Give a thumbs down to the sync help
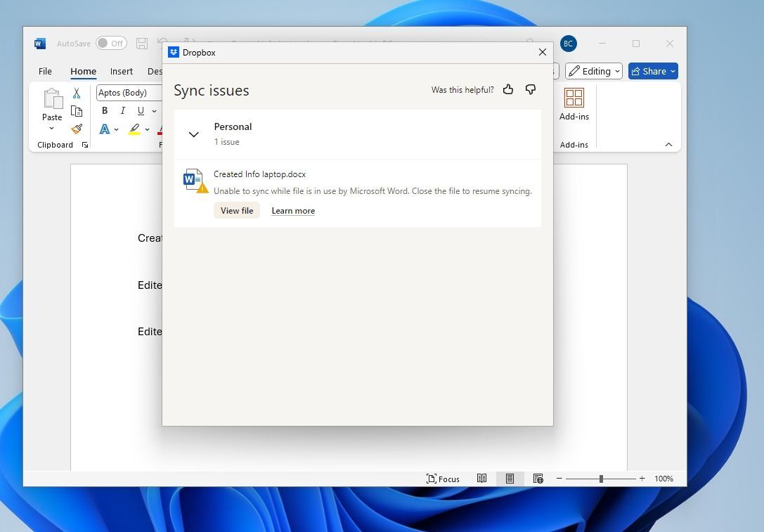Screen dimensions: 764x532 point(531,89)
